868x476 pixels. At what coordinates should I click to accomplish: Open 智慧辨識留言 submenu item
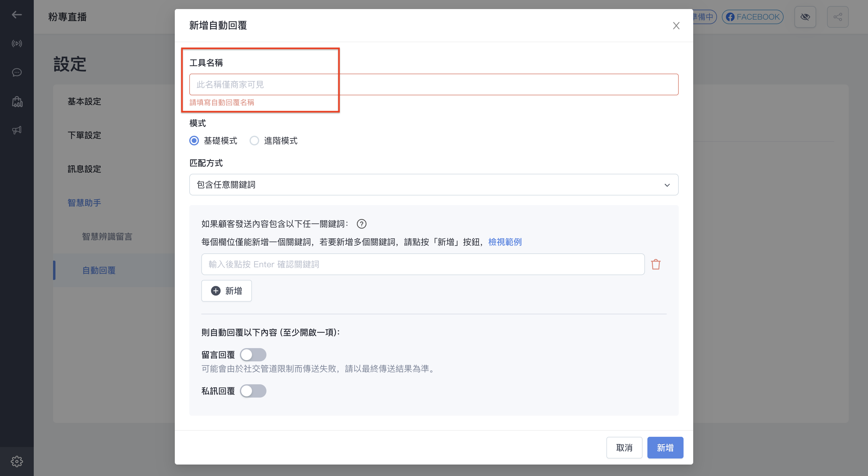point(107,236)
